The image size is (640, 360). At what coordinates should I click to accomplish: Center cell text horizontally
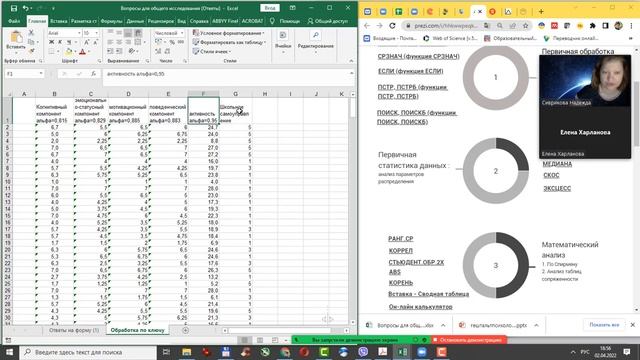[119, 42]
